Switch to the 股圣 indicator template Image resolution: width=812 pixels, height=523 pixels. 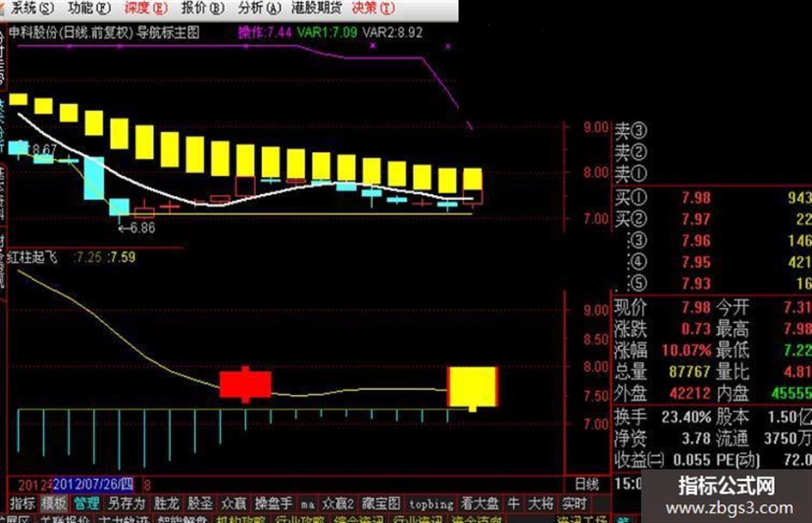click(200, 503)
